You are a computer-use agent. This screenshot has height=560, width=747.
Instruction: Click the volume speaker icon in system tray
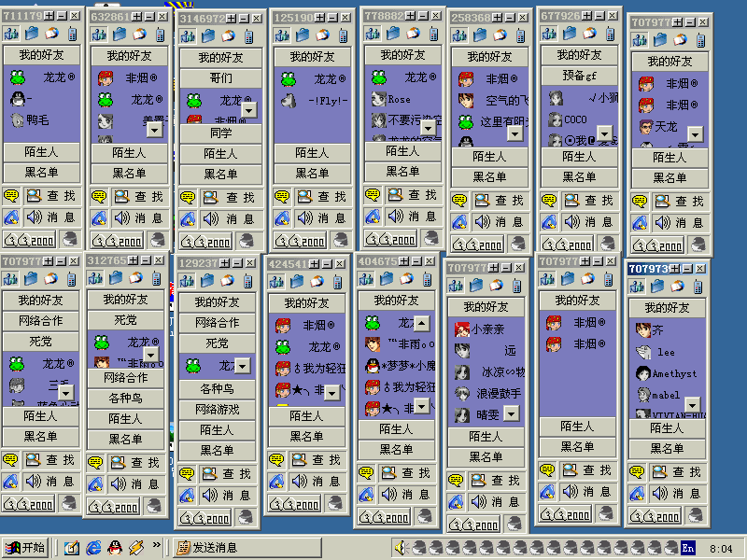pyautogui.click(x=399, y=548)
